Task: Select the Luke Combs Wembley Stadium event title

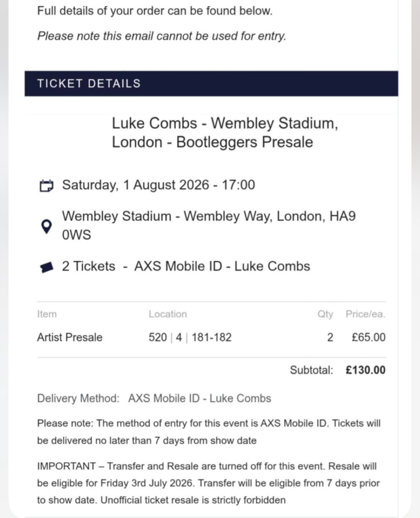Action: 225,133
